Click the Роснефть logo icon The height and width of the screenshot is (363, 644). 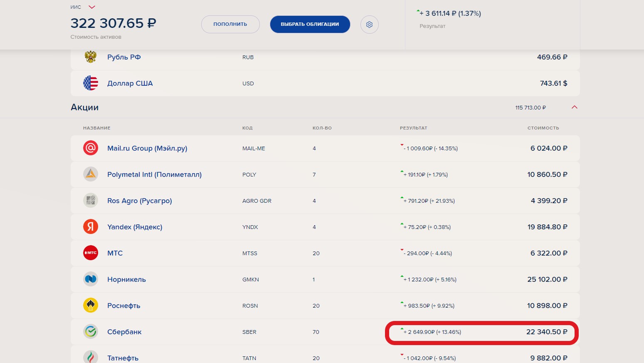91,305
